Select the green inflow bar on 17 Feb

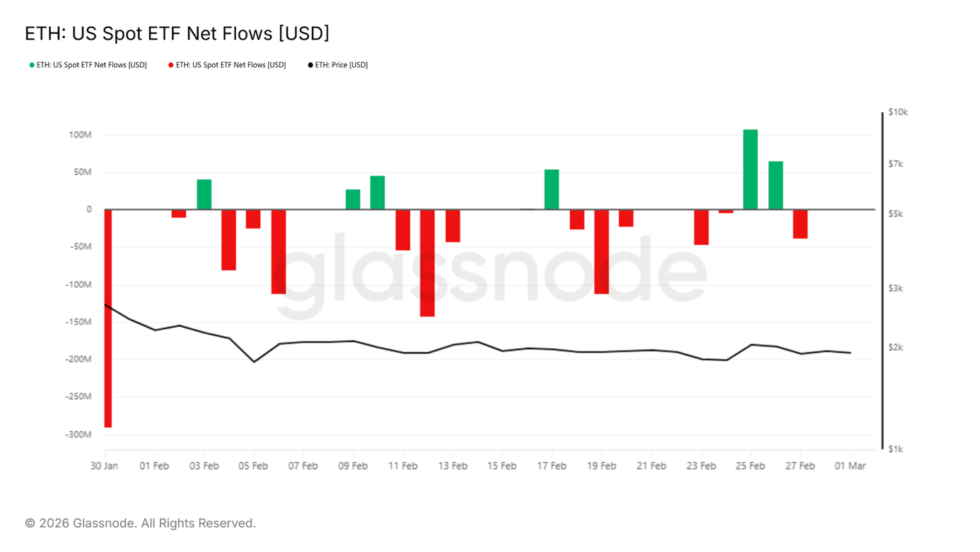click(552, 190)
